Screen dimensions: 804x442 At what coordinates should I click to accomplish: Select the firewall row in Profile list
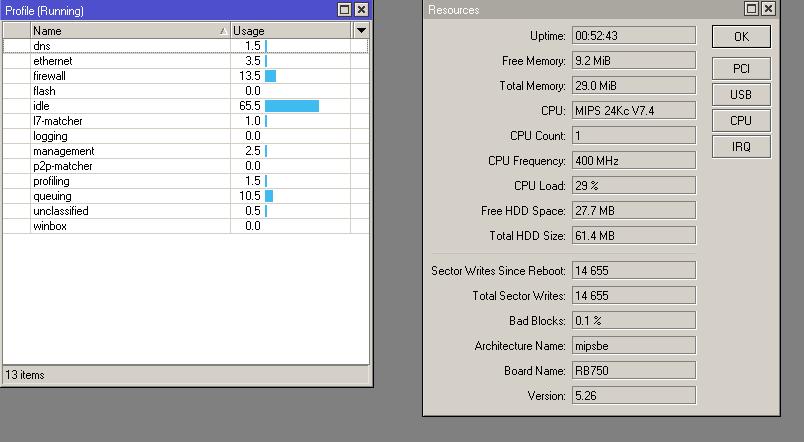[186, 76]
